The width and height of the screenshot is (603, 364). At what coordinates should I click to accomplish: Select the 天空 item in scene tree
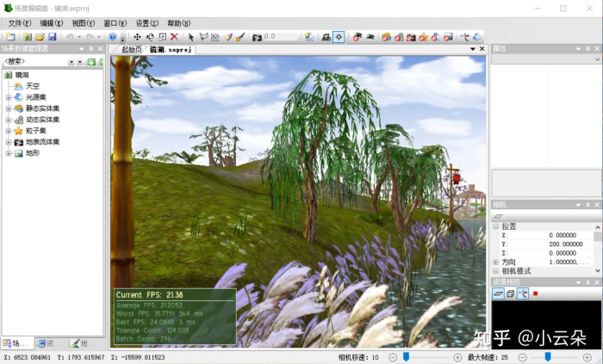(x=33, y=86)
